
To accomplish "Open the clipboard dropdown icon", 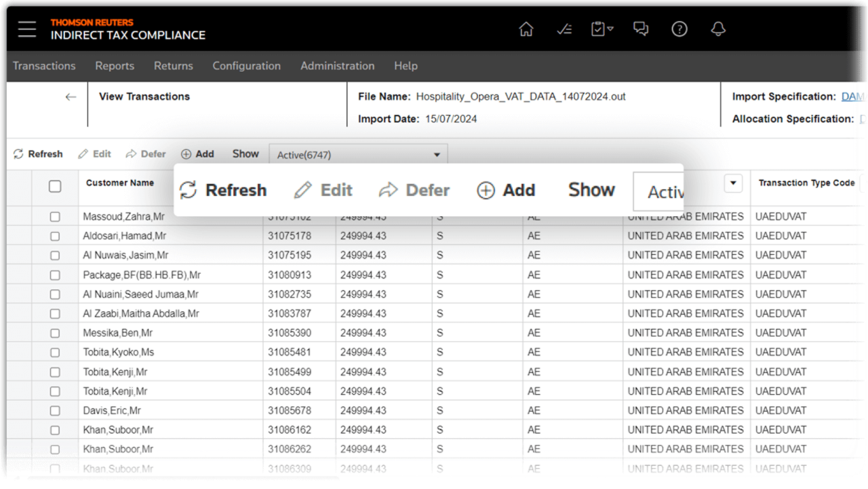I will [x=601, y=29].
